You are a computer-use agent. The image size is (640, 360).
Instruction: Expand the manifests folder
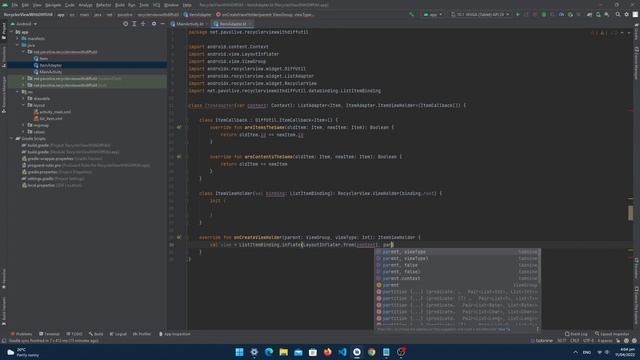click(x=18, y=38)
